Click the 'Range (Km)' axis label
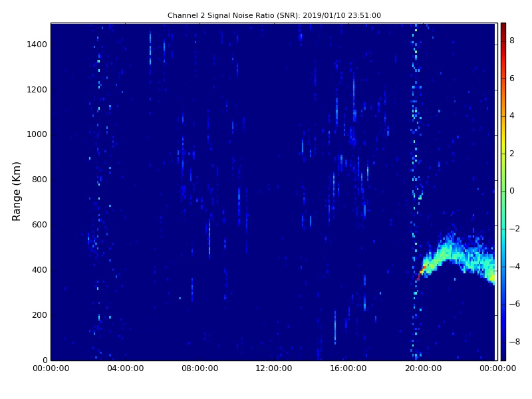This screenshot has width=532, height=399. pyautogui.click(x=16, y=192)
